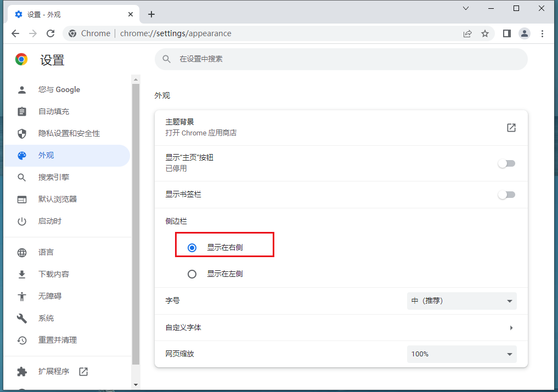Screen dimensions: 558x392
Task: Click the Chrome logo beside 设置
Action: (x=21, y=59)
